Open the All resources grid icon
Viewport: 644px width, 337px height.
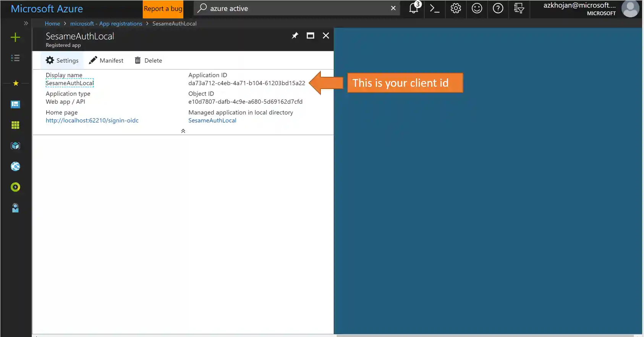(15, 125)
